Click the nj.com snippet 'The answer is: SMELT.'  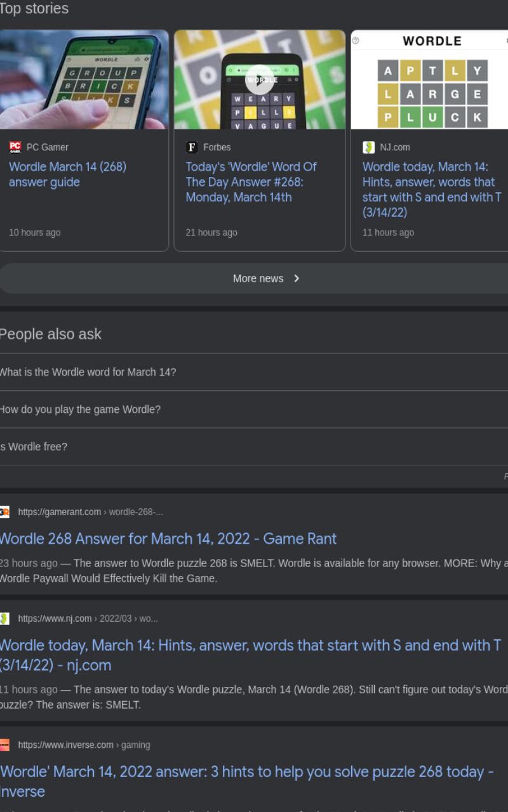(x=254, y=697)
